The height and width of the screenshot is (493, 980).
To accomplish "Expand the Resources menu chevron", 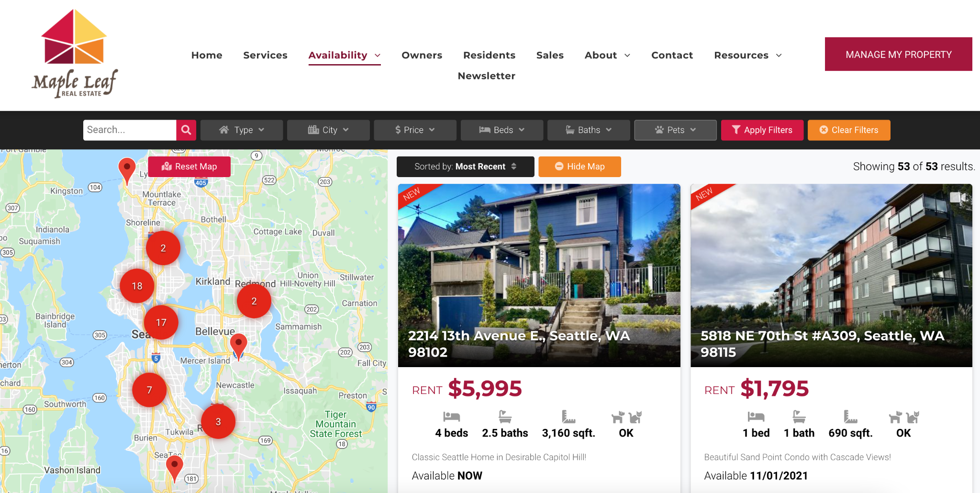I will tap(779, 56).
